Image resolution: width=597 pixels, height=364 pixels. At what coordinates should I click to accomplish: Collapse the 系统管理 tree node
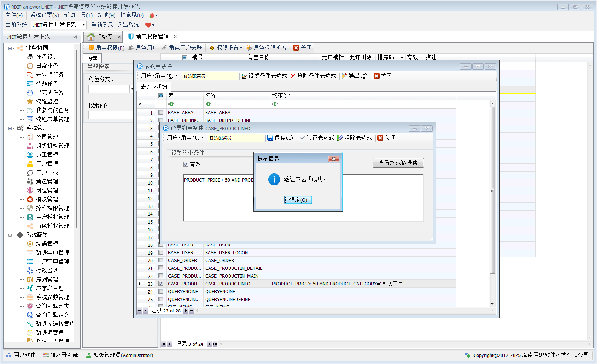coord(10,128)
